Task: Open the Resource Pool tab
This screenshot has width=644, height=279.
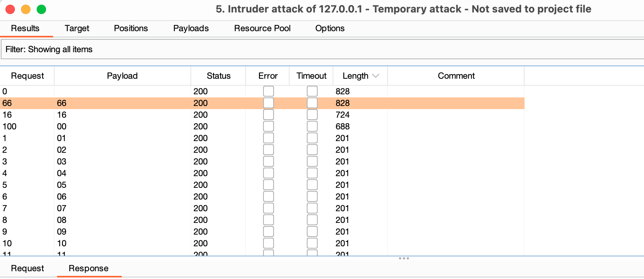Action: click(262, 28)
